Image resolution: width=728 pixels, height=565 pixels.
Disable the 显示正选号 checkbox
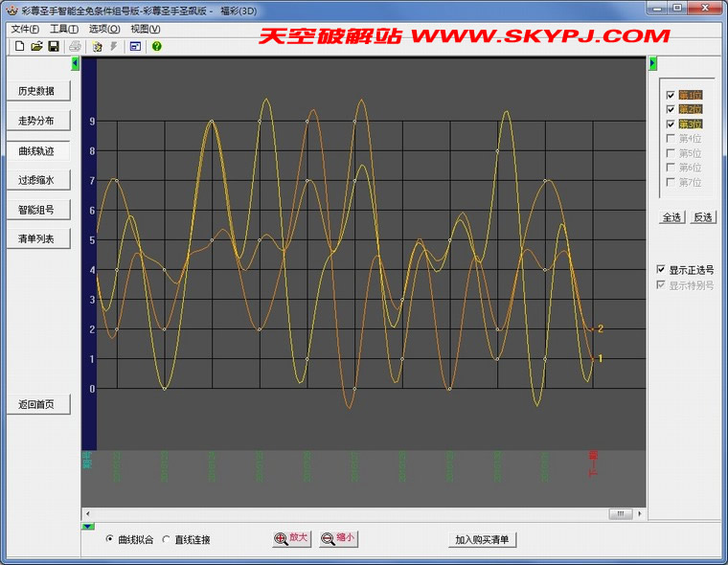click(x=661, y=270)
